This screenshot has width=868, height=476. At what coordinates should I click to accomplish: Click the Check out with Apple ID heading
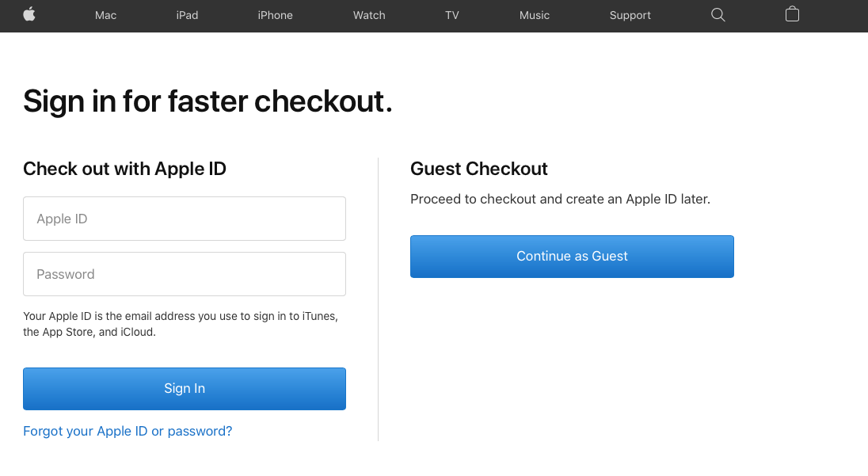coord(124,169)
